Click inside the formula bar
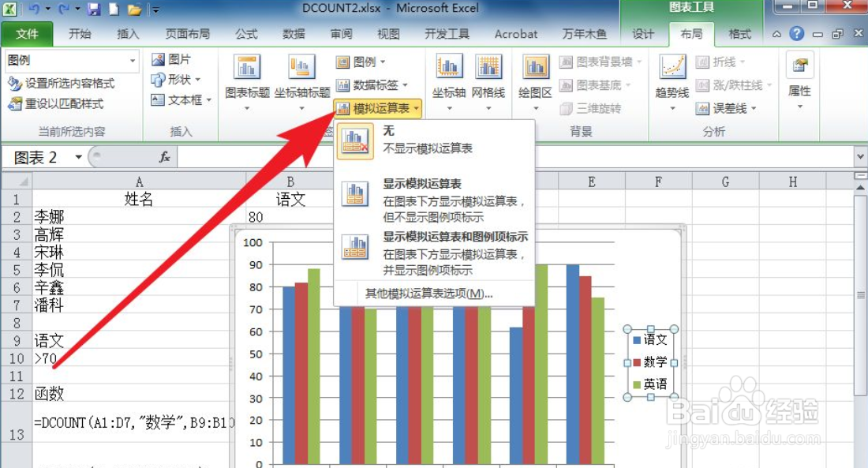The height and width of the screenshot is (468, 868). pos(514,157)
